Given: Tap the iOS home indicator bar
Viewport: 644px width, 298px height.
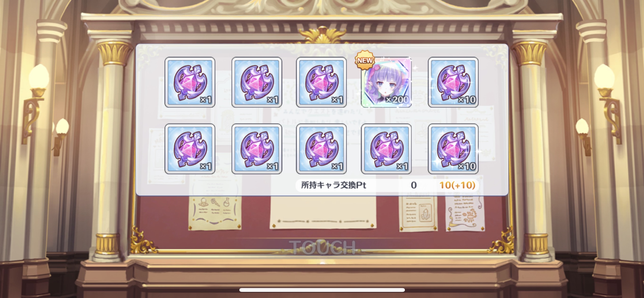Looking at the screenshot, I should tap(322, 290).
